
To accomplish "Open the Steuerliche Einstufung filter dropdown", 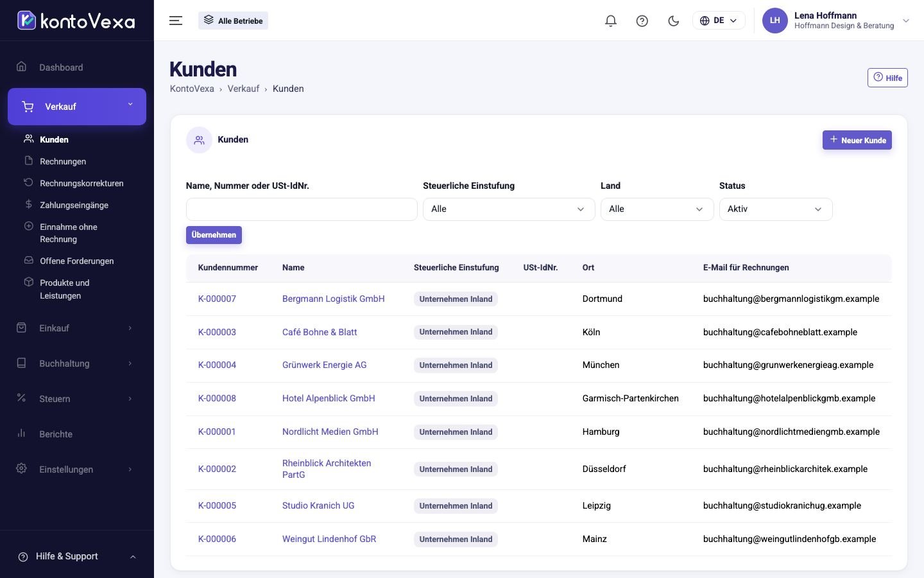I will (509, 209).
